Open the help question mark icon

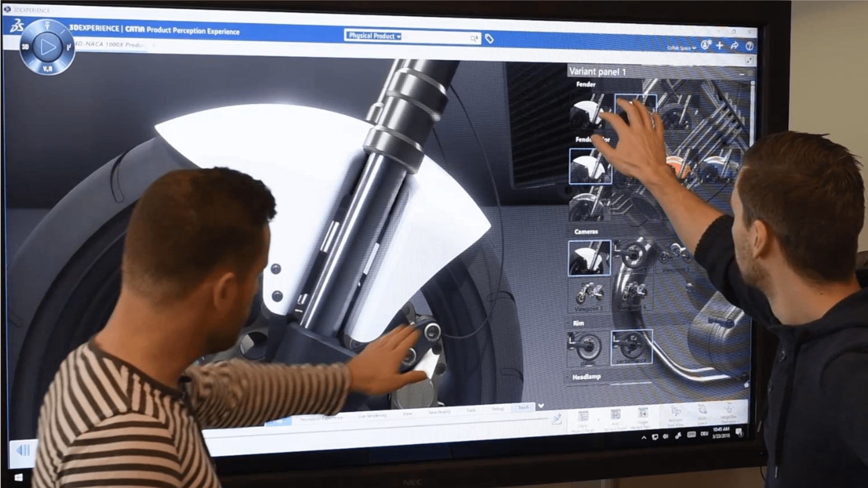750,46
